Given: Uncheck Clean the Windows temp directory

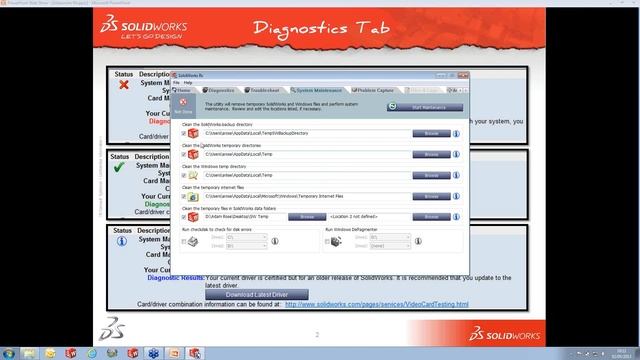Looking at the screenshot, I should point(184,176).
